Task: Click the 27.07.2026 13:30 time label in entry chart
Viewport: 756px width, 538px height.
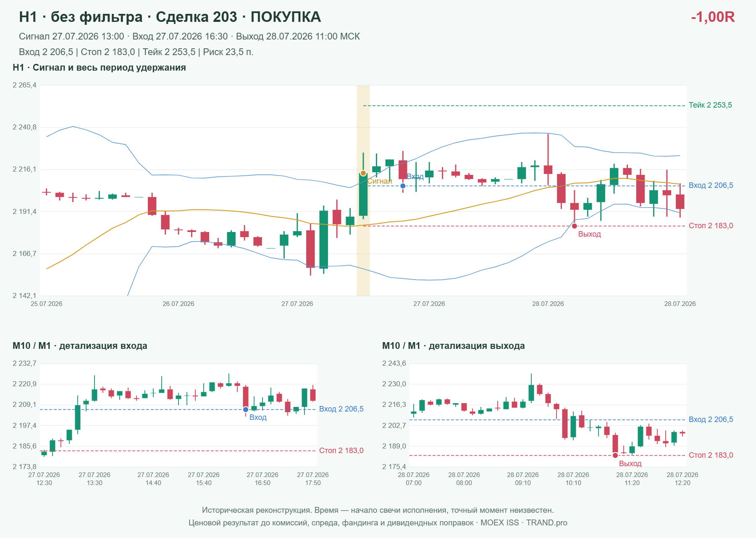Action: [x=94, y=479]
